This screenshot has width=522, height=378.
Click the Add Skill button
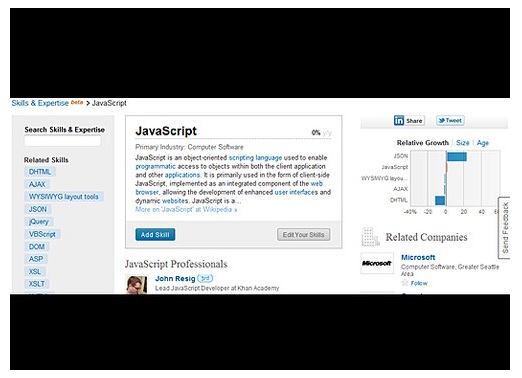[x=155, y=235]
